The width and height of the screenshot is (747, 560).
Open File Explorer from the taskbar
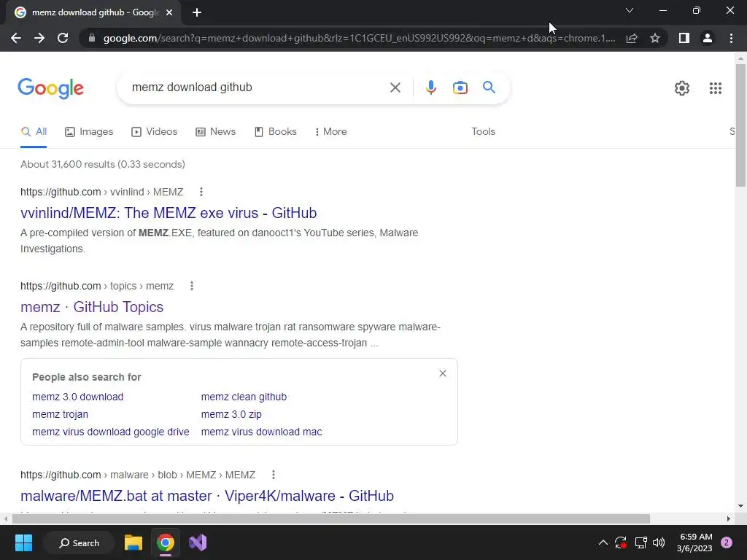(133, 542)
